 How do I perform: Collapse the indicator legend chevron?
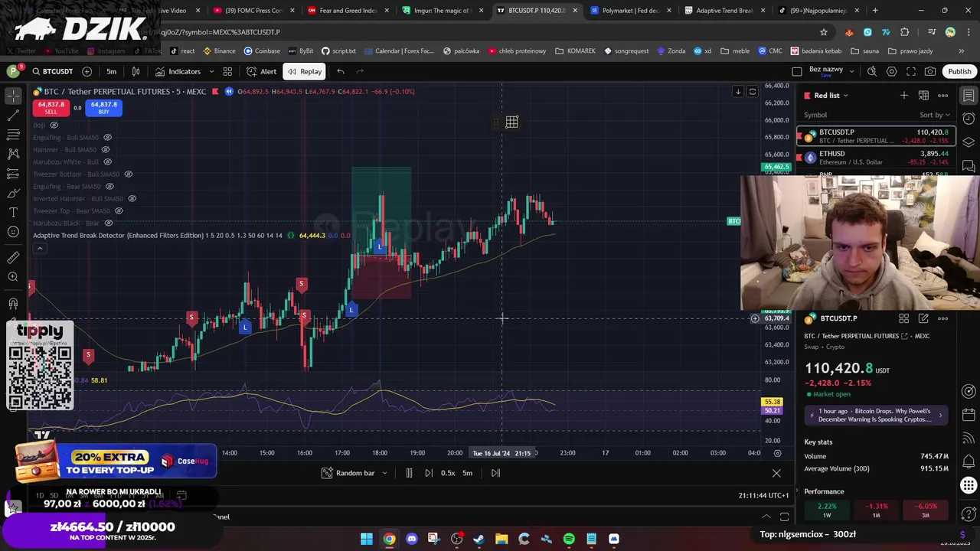[x=40, y=248]
